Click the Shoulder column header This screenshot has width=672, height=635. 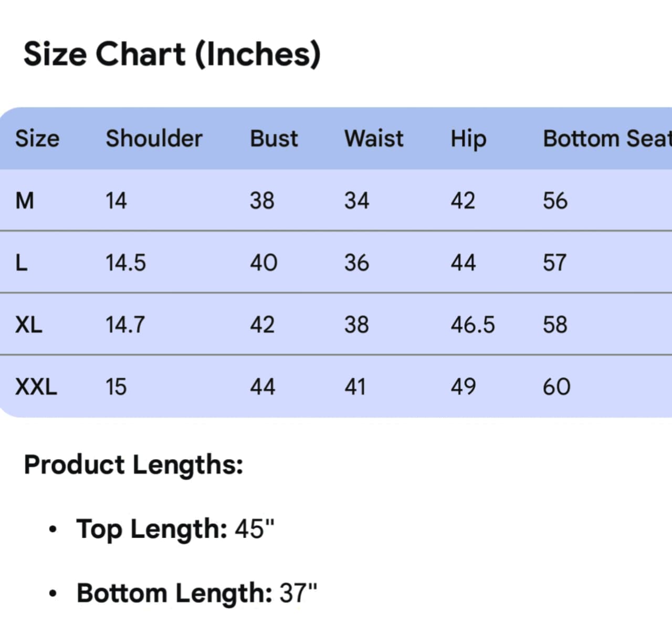(x=154, y=139)
